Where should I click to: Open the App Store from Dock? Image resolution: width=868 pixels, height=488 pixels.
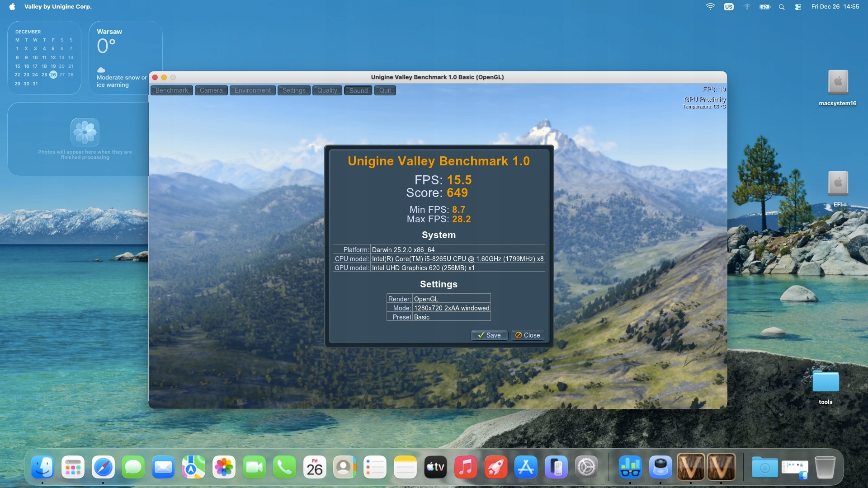526,467
